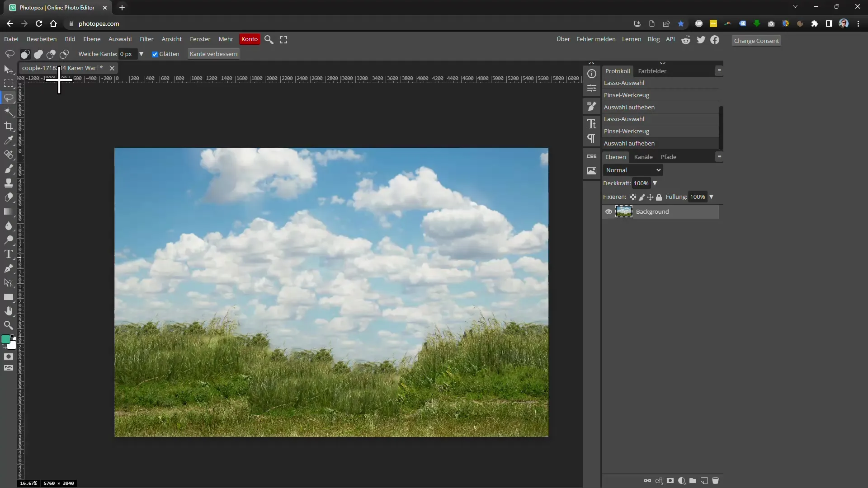The width and height of the screenshot is (868, 488).
Task: Toggle the Glätten checkbox
Action: (x=155, y=54)
